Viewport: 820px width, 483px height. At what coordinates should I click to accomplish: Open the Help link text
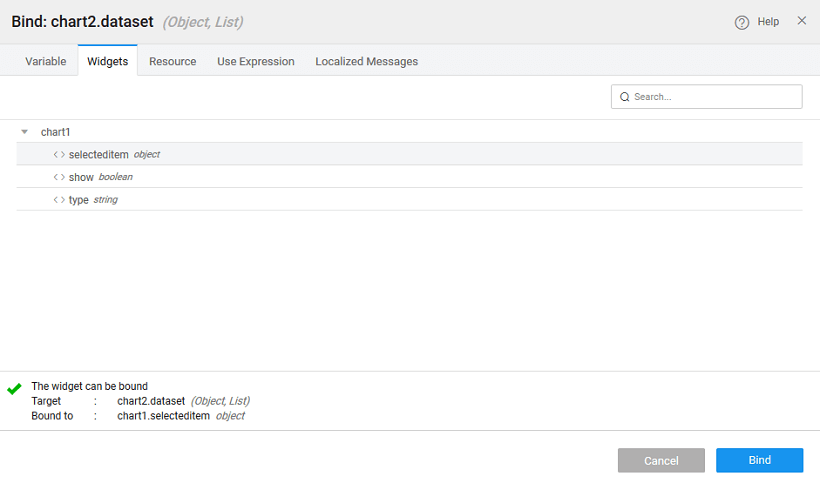(x=768, y=22)
